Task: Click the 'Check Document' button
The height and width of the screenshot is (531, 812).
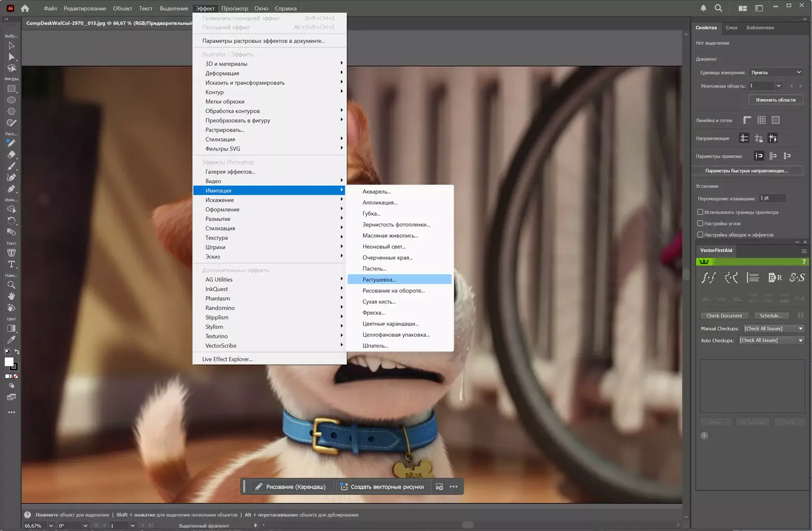Action: click(724, 316)
